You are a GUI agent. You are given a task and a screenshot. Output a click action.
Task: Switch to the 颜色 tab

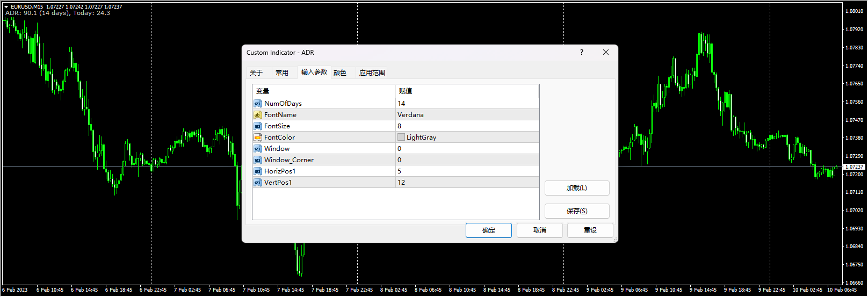(340, 73)
